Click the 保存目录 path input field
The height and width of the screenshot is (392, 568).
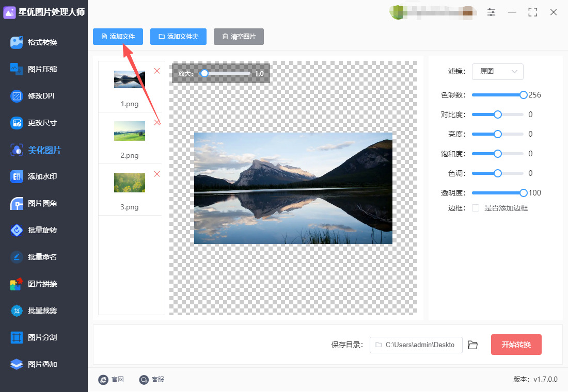pyautogui.click(x=416, y=345)
